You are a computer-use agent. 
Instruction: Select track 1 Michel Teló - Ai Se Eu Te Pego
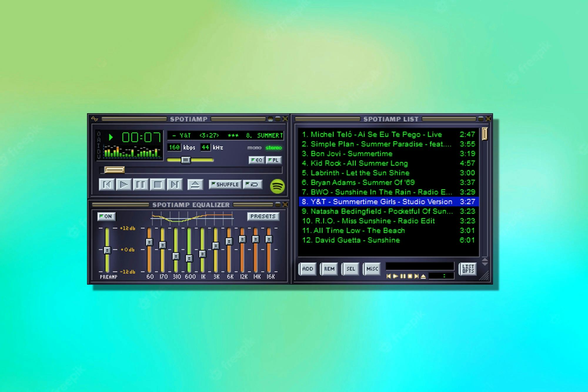point(389,134)
